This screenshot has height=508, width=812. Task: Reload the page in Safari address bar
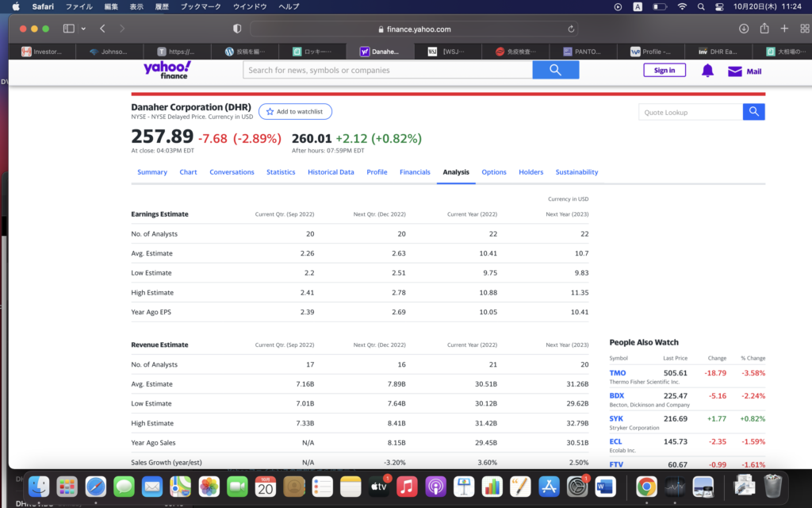[x=572, y=29]
